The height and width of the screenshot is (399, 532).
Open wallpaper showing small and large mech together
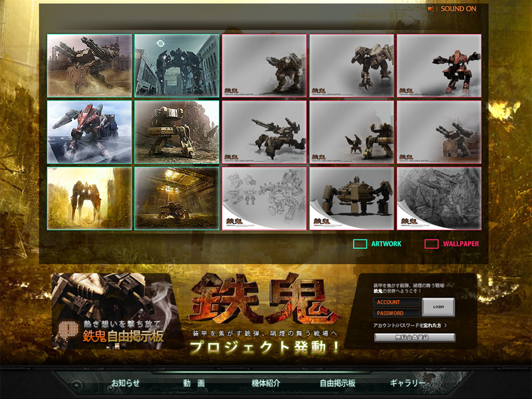352,132
